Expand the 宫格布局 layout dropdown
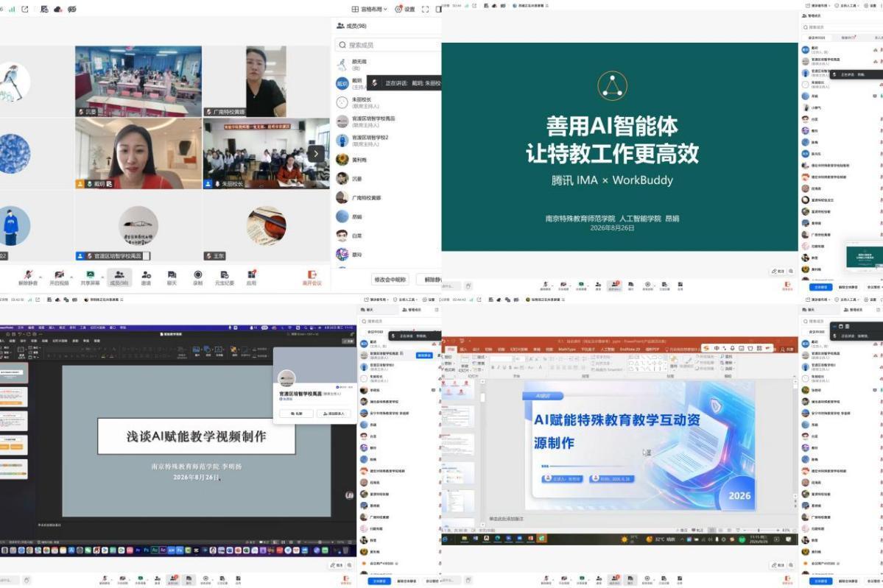The height and width of the screenshot is (588, 883). coord(370,9)
